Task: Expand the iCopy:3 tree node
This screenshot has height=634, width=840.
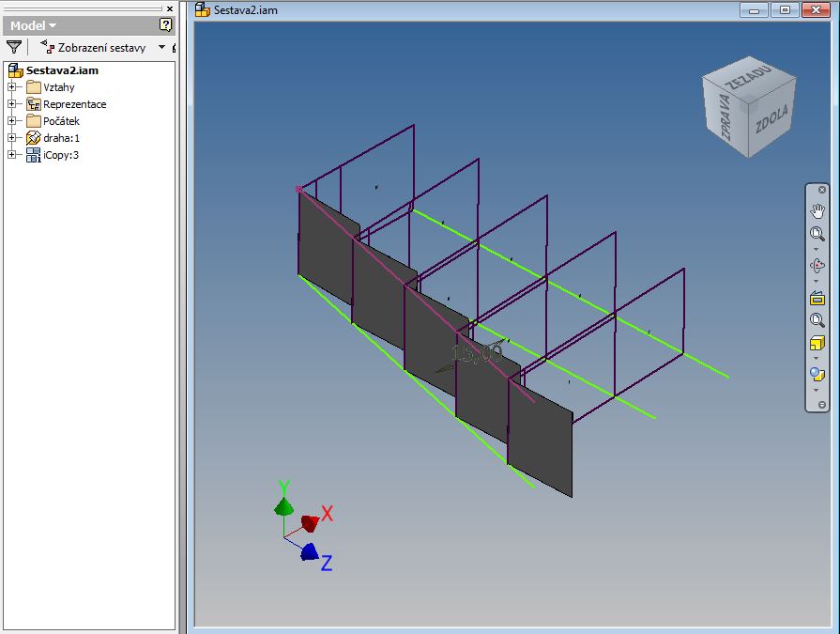Action: pyautogui.click(x=12, y=155)
